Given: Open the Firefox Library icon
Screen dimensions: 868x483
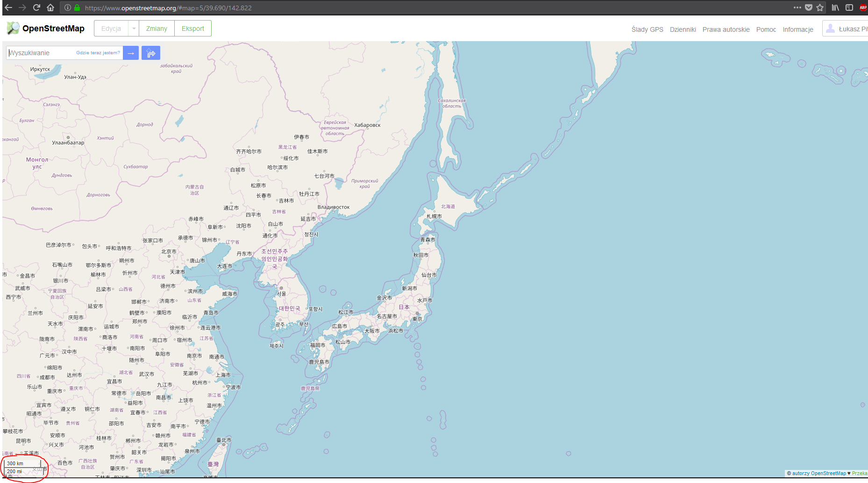Looking at the screenshot, I should coord(835,7).
